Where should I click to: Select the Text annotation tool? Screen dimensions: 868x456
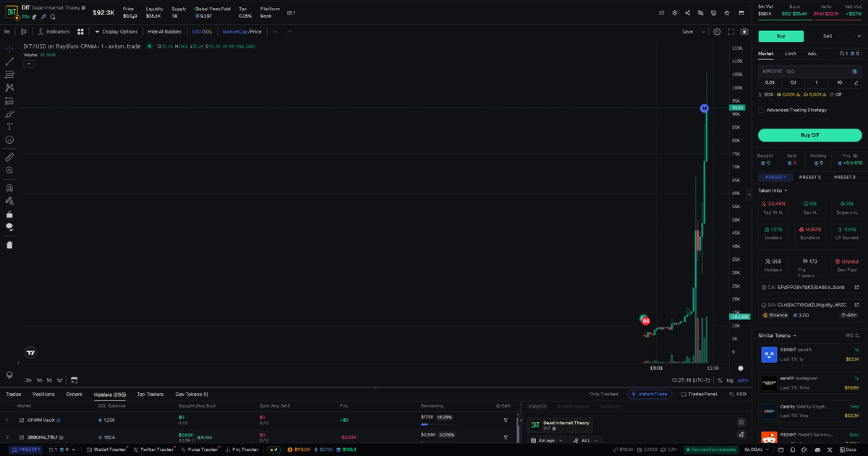pos(9,126)
